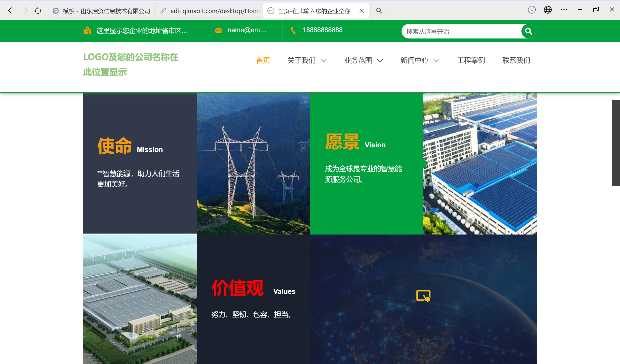Click the search icon beside the browser tabs

click(x=379, y=10)
